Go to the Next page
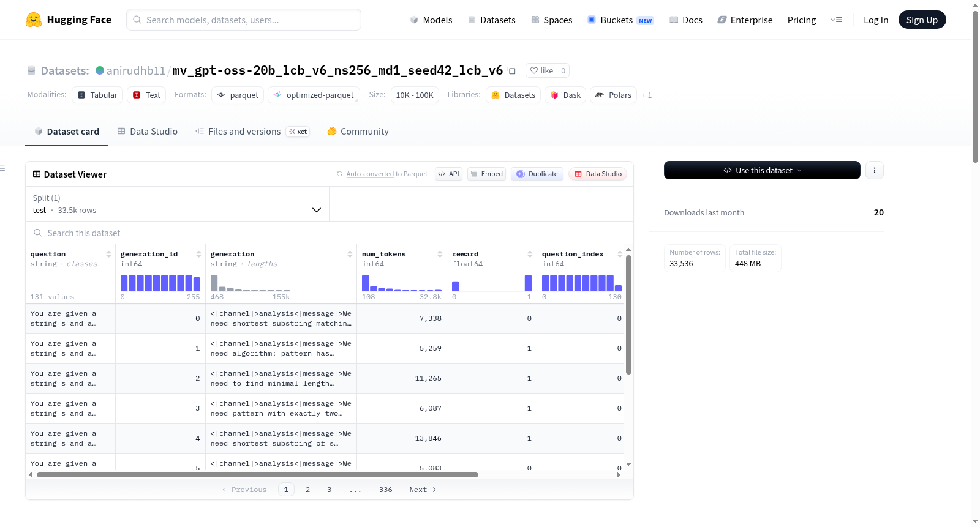The width and height of the screenshot is (980, 527). point(423,490)
